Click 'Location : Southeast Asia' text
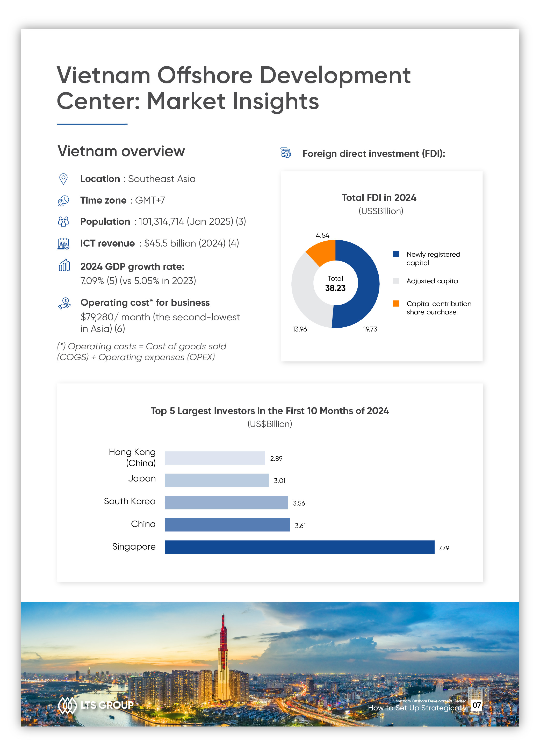 pyautogui.click(x=138, y=179)
